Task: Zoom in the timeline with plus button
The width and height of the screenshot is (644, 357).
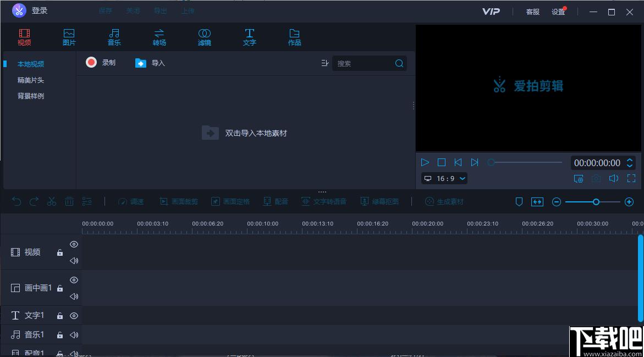Action: pos(629,202)
